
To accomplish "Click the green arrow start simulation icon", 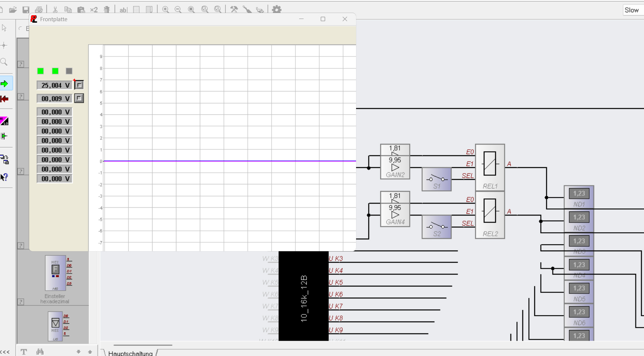I will pos(5,84).
